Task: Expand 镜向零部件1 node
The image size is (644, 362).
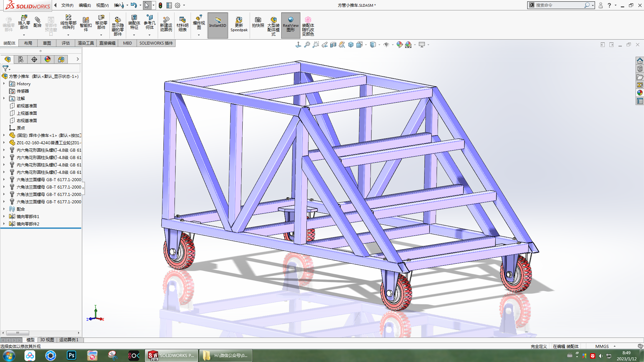Action: point(4,217)
